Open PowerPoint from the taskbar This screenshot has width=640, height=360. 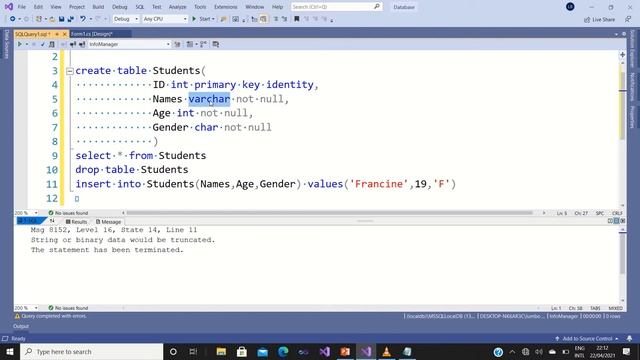pos(345,351)
